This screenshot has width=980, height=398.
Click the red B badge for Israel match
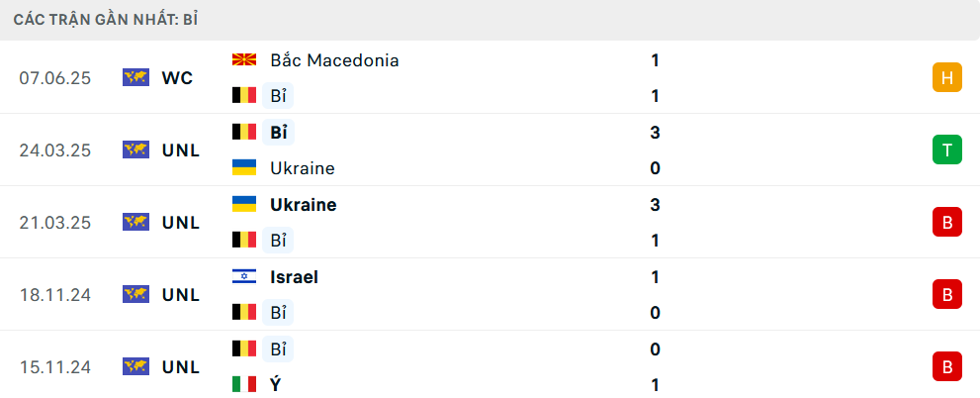[947, 295]
